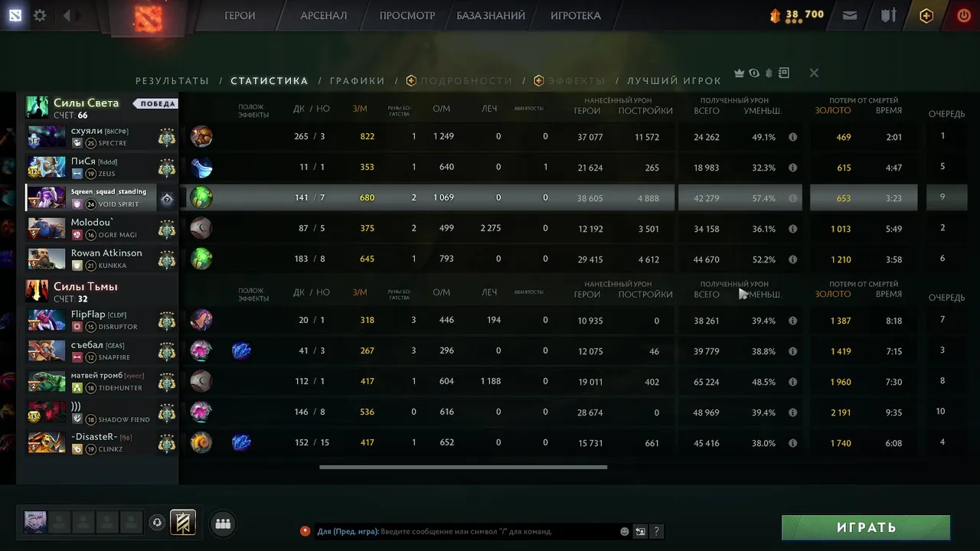
Task: Open the shards balance 38 700
Action: tap(797, 15)
